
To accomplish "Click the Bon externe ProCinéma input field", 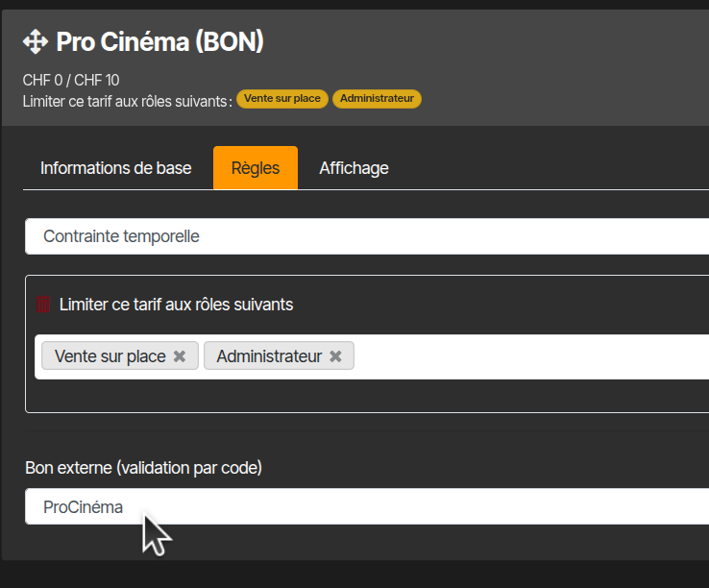I will (367, 506).
